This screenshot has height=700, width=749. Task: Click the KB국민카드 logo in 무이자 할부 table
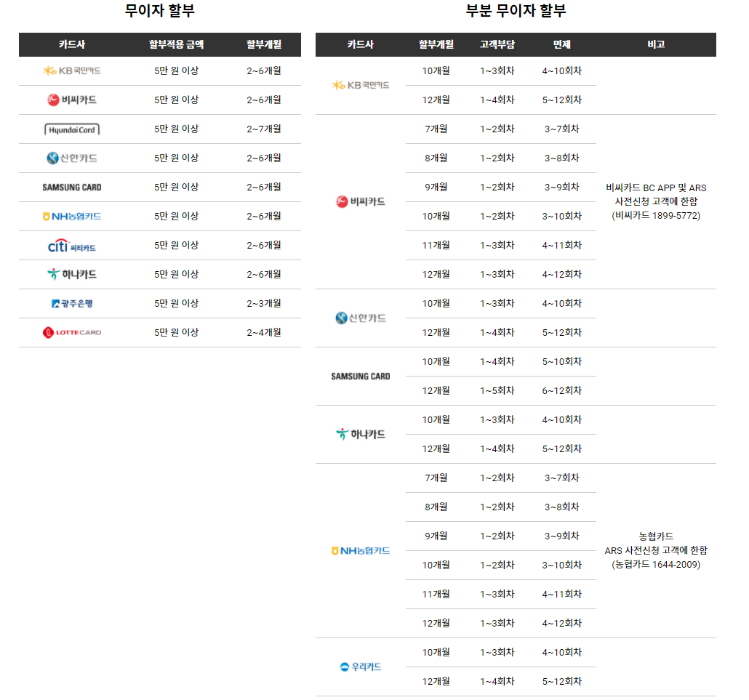pyautogui.click(x=72, y=71)
